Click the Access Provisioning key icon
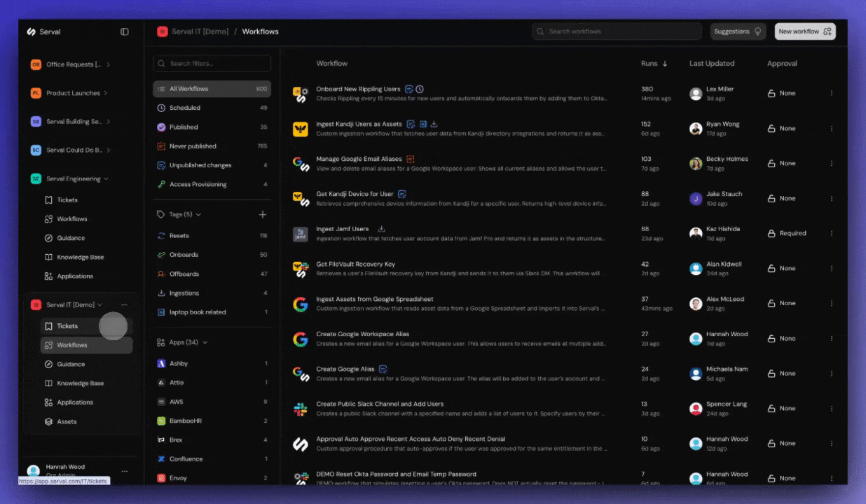Image resolution: width=866 pixels, height=504 pixels. coord(160,184)
